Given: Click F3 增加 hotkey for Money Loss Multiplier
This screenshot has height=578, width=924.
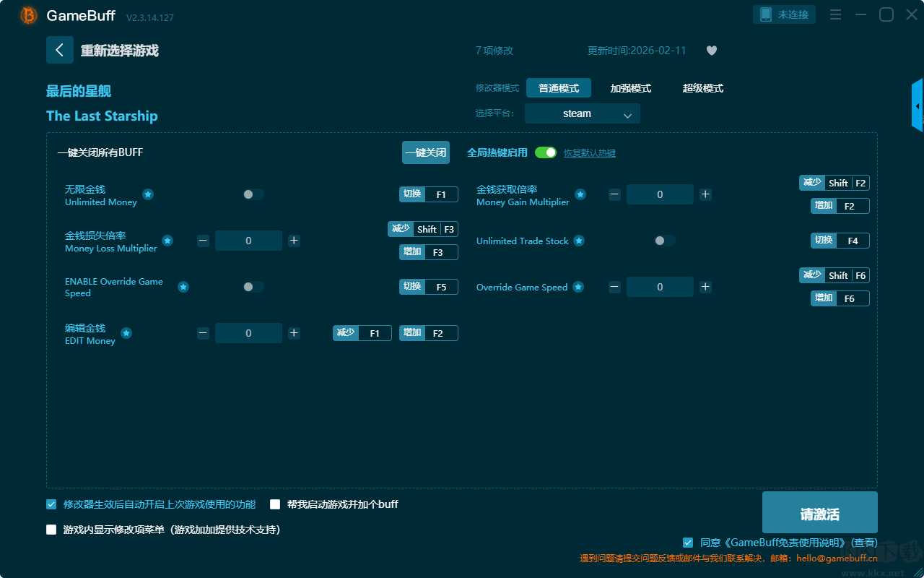Looking at the screenshot, I should tap(429, 252).
